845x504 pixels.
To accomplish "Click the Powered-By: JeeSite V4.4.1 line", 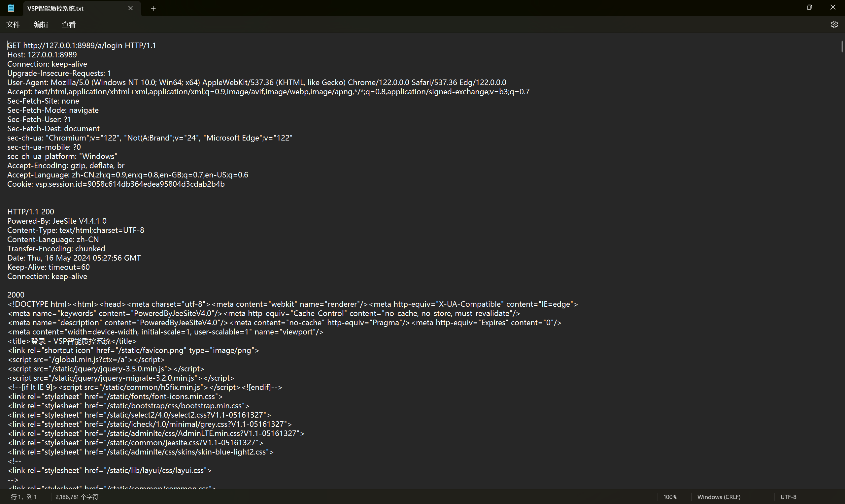I will coord(57,221).
